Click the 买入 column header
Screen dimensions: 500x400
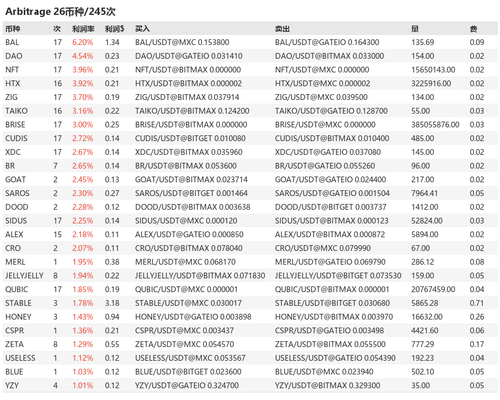142,29
